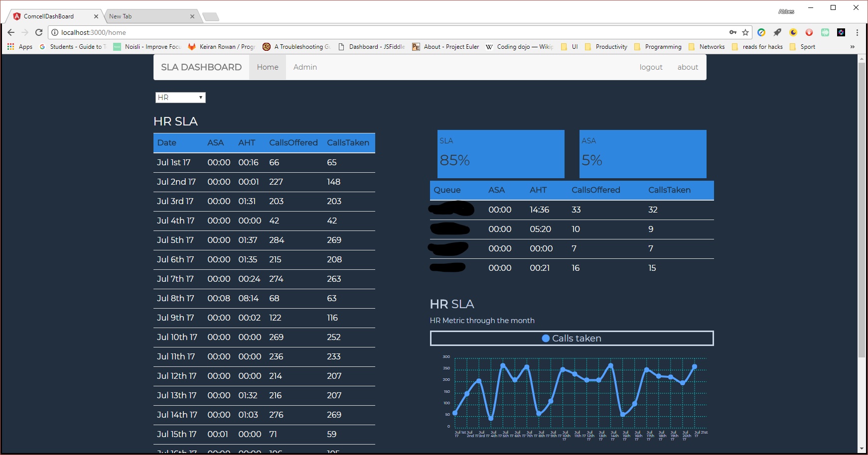Close the ComcellDashBoard tab
Image resolution: width=868 pixels, height=455 pixels.
pyautogui.click(x=96, y=16)
